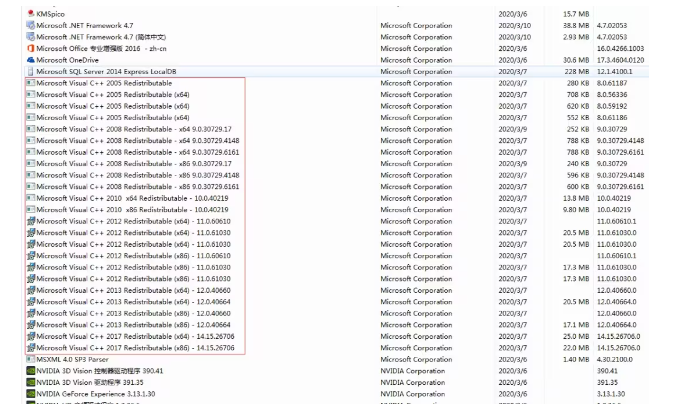Viewport: 677px width, 412px height.
Task: Click the NVIDIA 3D Vision 391.35 icon
Action: [29, 383]
